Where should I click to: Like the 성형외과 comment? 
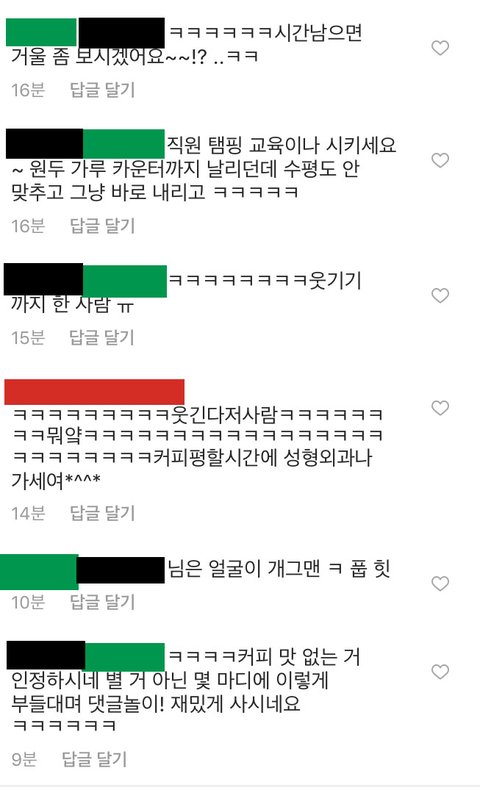(x=440, y=408)
